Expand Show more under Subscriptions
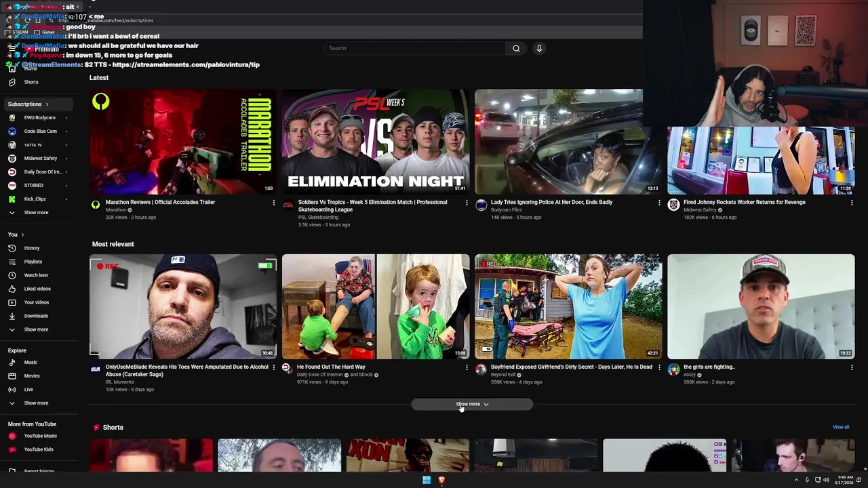Viewport: 868px width, 488px height. pos(36,212)
